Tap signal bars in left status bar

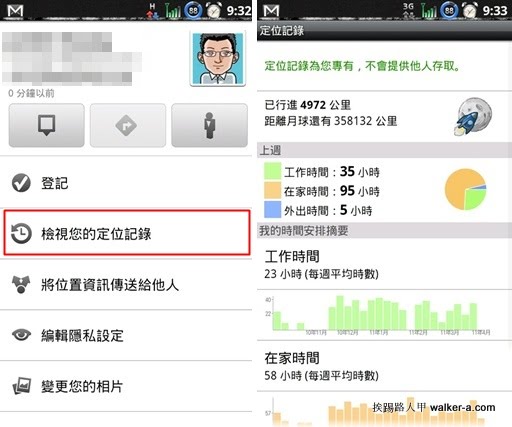(x=173, y=11)
